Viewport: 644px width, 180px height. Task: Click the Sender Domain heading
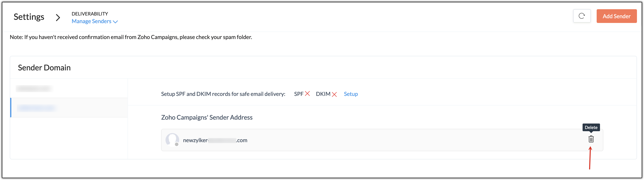[44, 68]
